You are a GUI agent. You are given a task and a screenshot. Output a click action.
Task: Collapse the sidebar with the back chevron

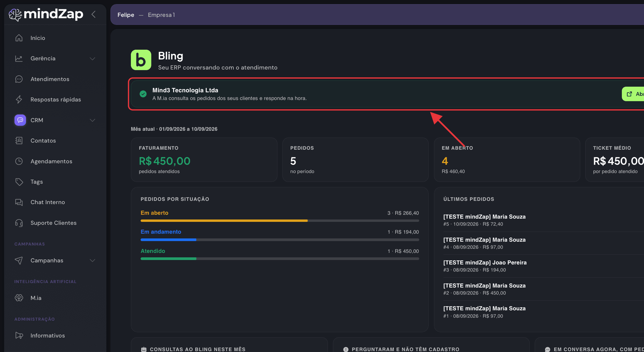click(94, 14)
